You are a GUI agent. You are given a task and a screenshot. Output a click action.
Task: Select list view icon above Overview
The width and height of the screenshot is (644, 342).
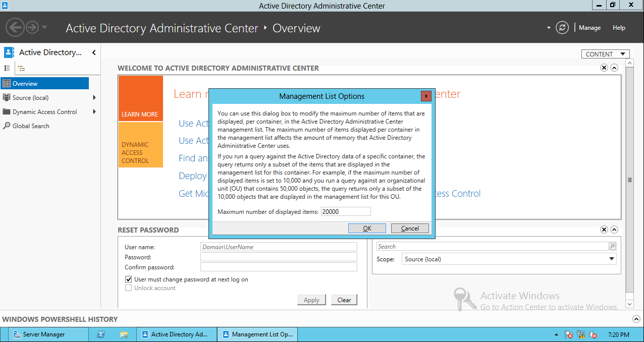click(8, 68)
